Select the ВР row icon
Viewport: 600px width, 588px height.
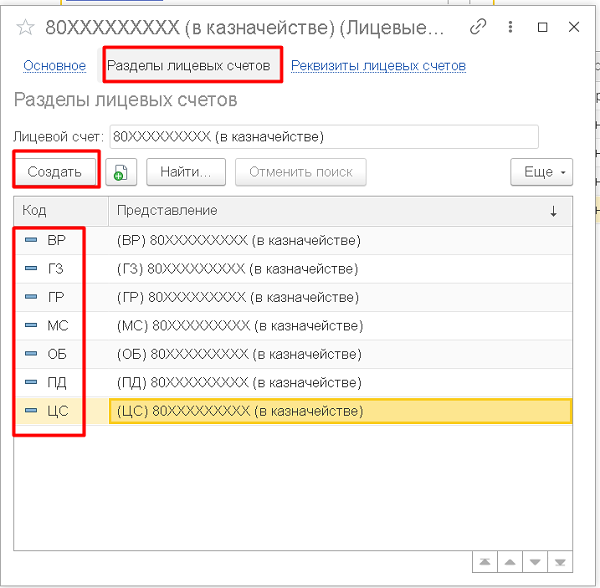[x=30, y=241]
